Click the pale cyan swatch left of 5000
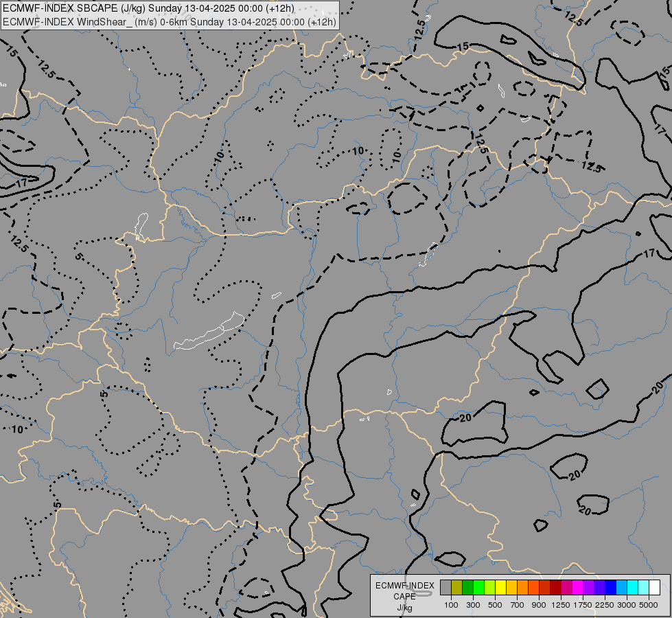The height and width of the screenshot is (618, 672). click(x=643, y=587)
